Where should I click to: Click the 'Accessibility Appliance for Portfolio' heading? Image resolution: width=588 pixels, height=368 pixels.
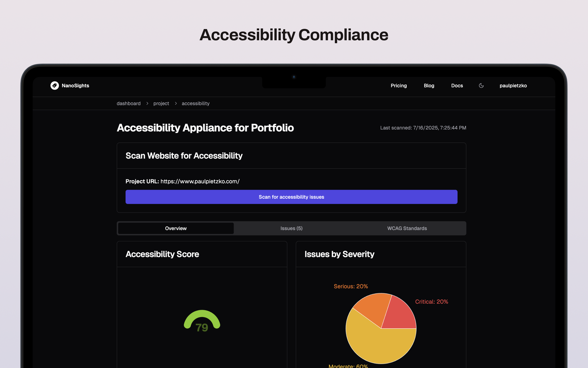pyautogui.click(x=205, y=128)
